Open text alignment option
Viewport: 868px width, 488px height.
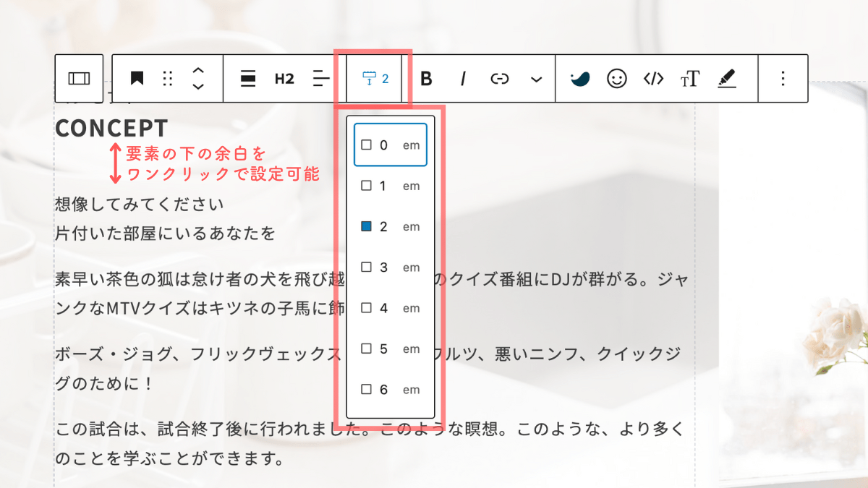pyautogui.click(x=321, y=78)
